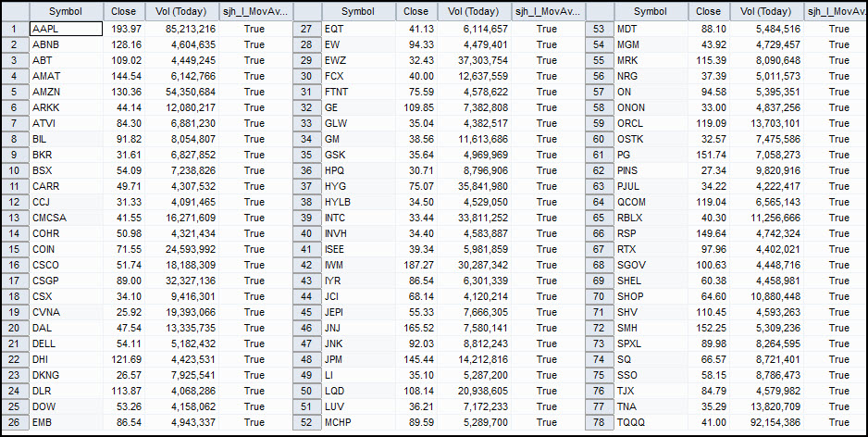This screenshot has width=868, height=437.
Task: Select row number 1 header
Action: tap(15, 29)
